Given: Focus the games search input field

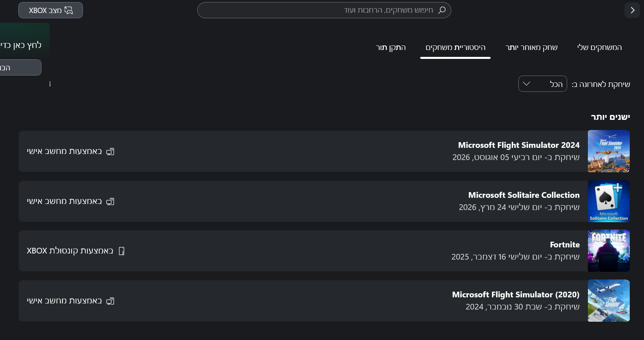Looking at the screenshot, I should (324, 10).
